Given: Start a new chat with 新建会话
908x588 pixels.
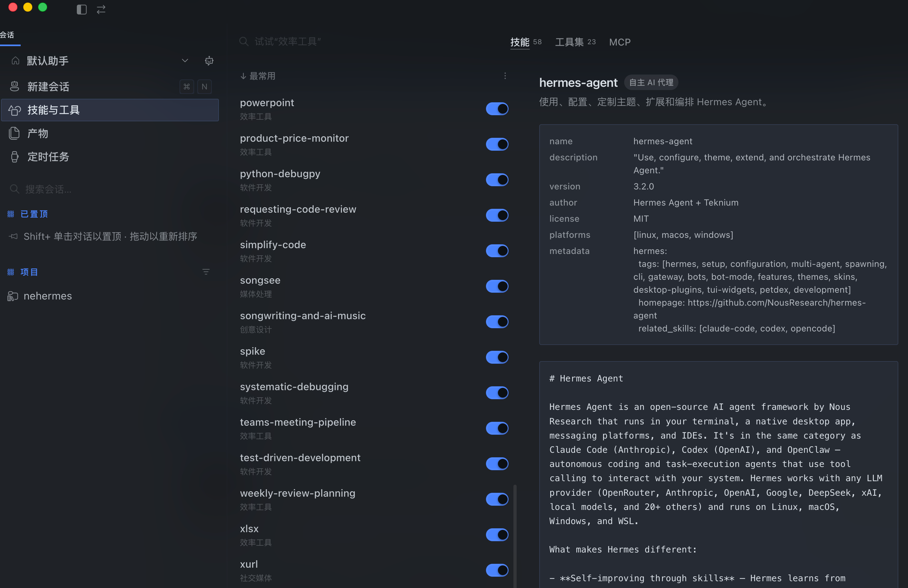Looking at the screenshot, I should pos(110,86).
